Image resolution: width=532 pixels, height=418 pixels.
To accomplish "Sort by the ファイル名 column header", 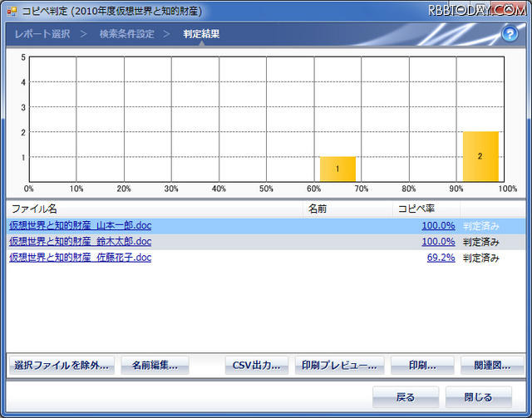I will pyautogui.click(x=155, y=209).
